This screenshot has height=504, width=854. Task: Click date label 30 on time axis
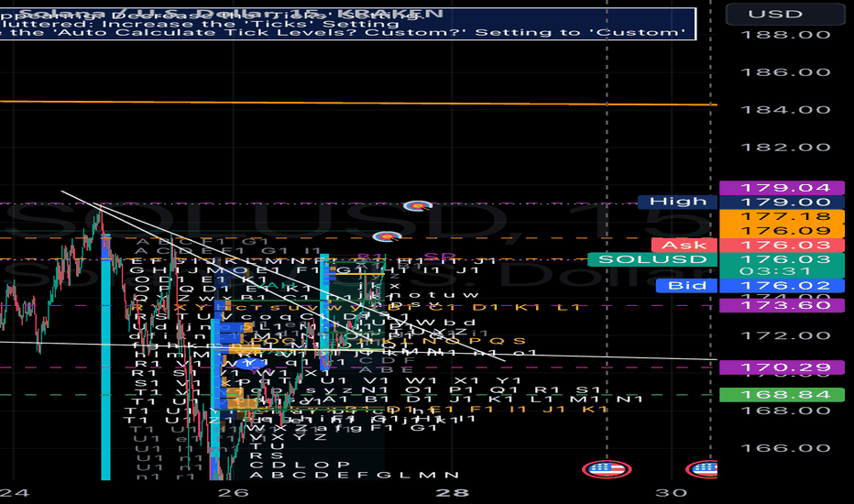(x=672, y=493)
